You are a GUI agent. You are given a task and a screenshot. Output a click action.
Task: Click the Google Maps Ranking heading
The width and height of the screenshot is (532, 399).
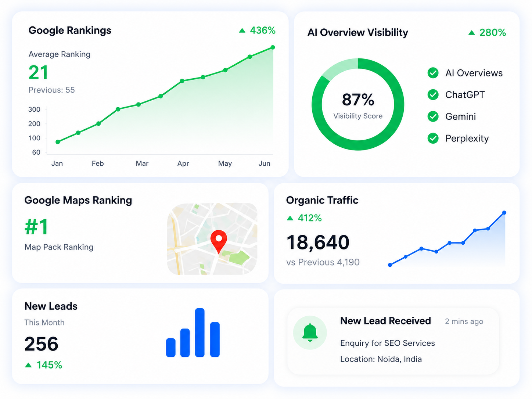point(78,200)
